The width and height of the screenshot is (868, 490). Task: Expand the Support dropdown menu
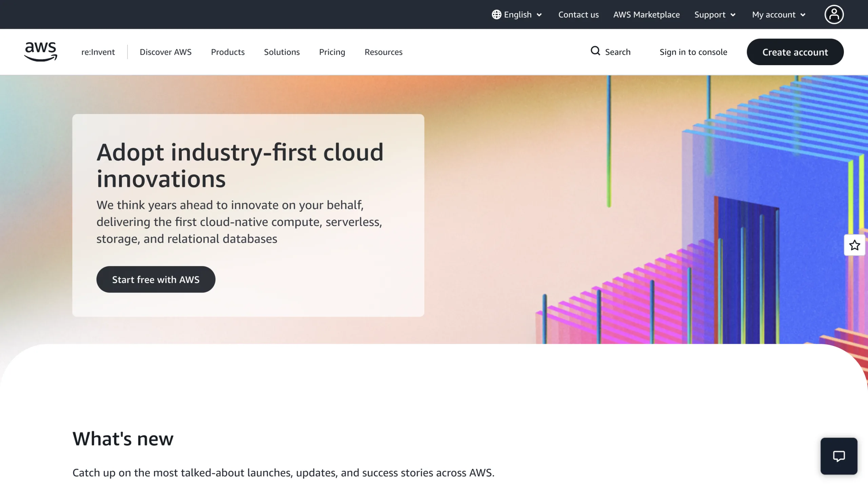tap(715, 15)
